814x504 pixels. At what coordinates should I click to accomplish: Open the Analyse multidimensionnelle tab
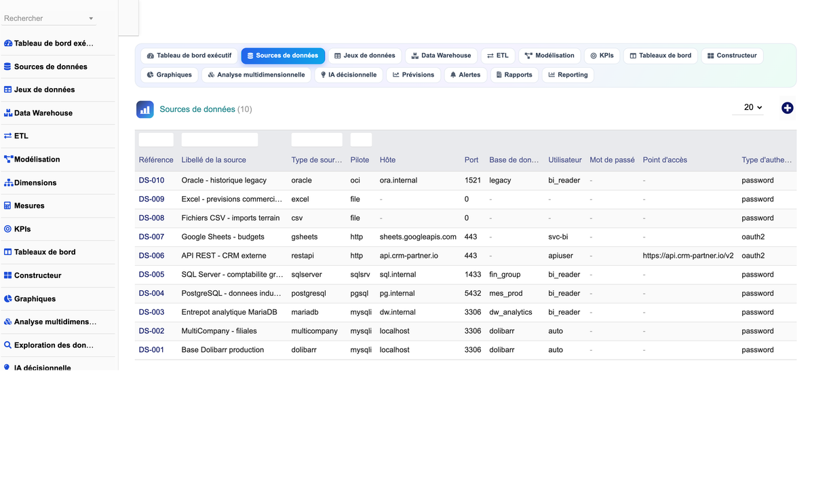(x=256, y=75)
